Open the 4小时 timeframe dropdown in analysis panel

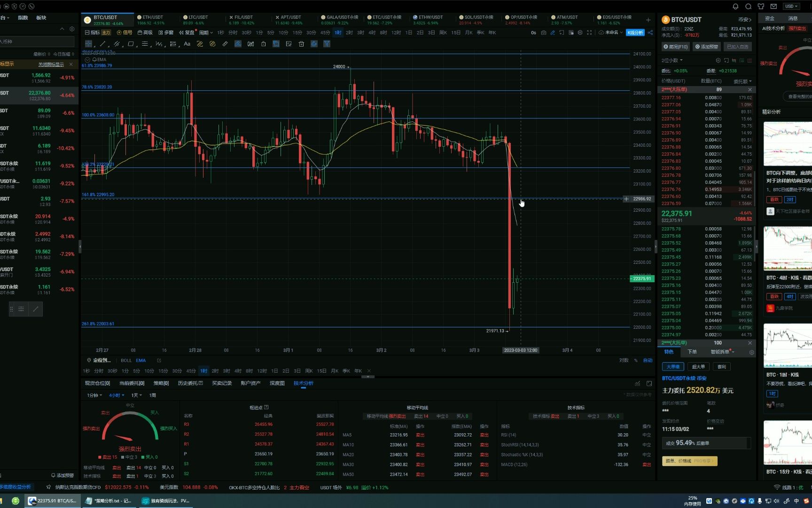[117, 395]
